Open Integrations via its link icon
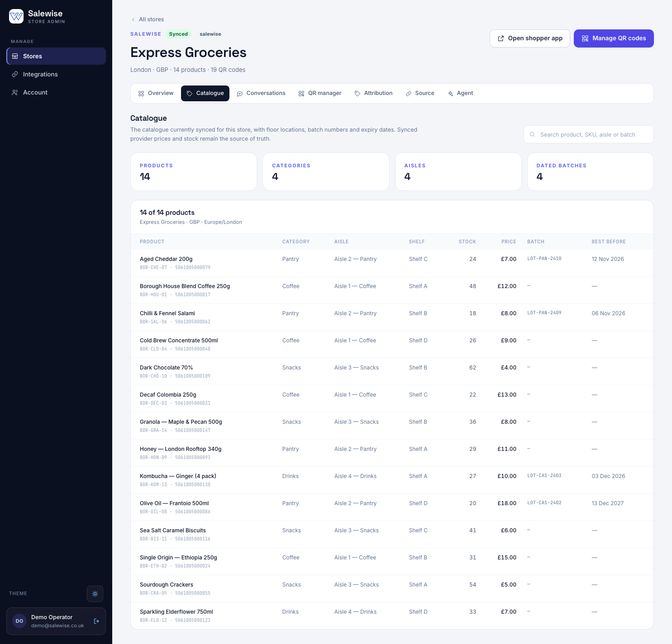This screenshot has width=672, height=644. [15, 74]
